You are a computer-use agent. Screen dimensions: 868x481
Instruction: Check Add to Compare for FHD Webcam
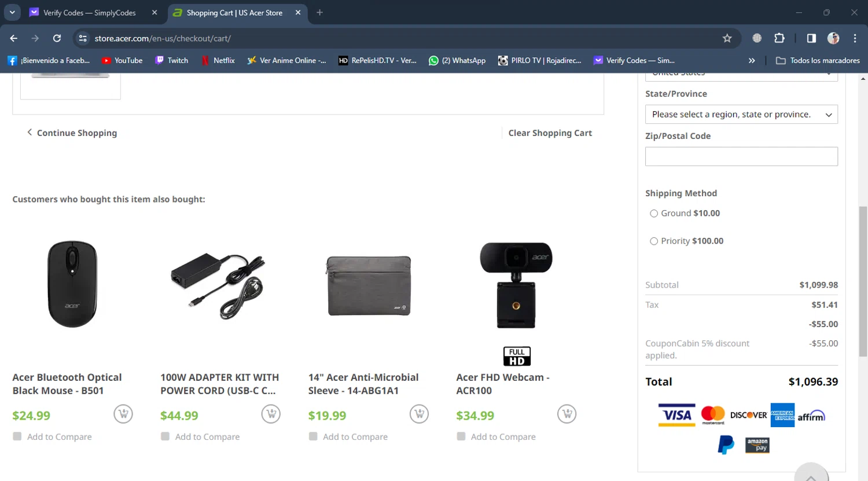tap(461, 436)
